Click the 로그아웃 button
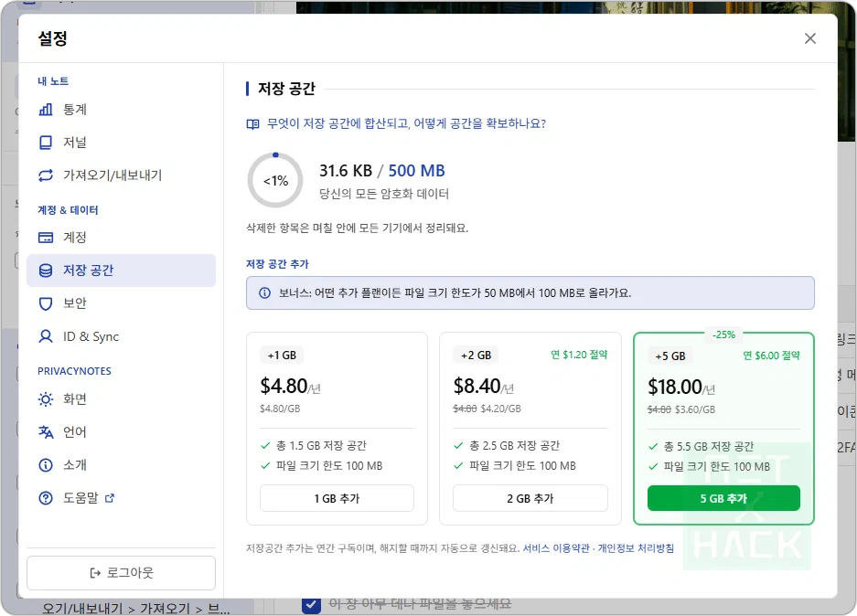This screenshot has width=857, height=616. tap(122, 573)
